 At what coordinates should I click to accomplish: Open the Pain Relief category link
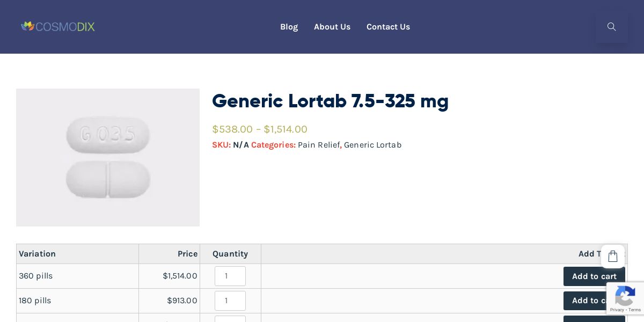318,145
